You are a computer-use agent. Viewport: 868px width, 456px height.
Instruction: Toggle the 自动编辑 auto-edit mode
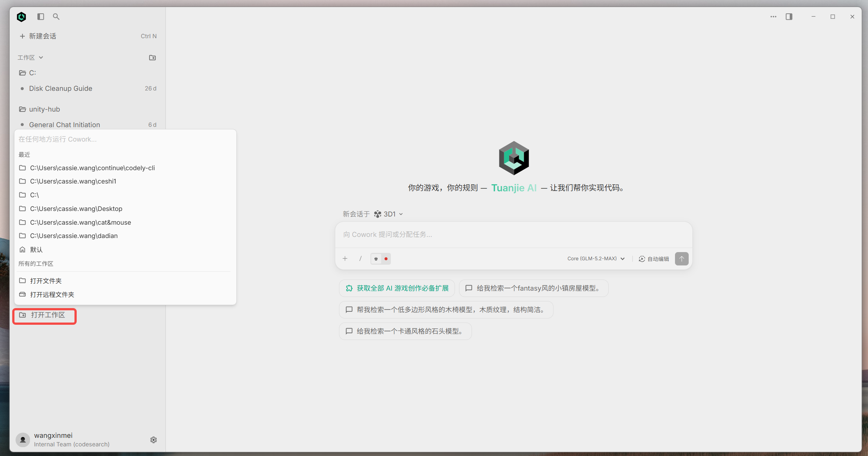pos(654,259)
